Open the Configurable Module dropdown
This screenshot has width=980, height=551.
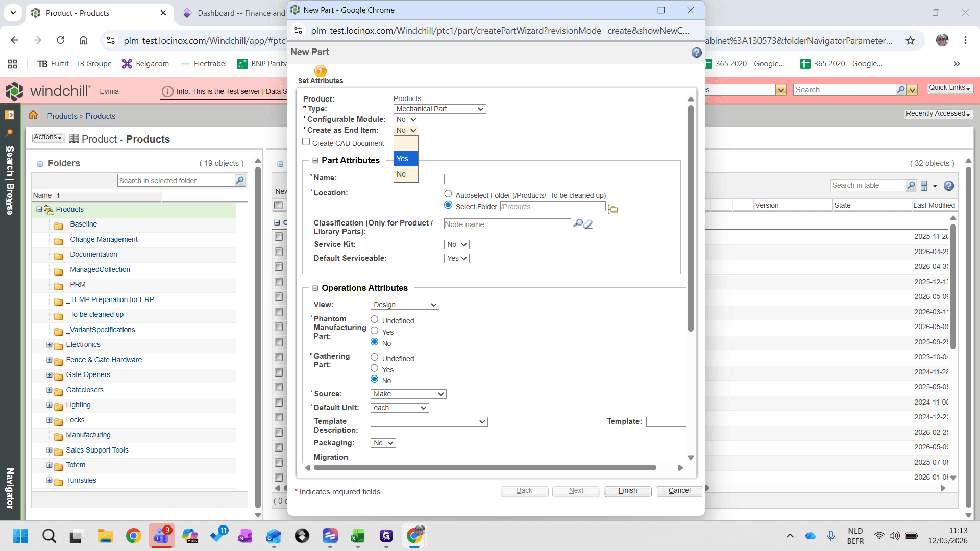406,119
